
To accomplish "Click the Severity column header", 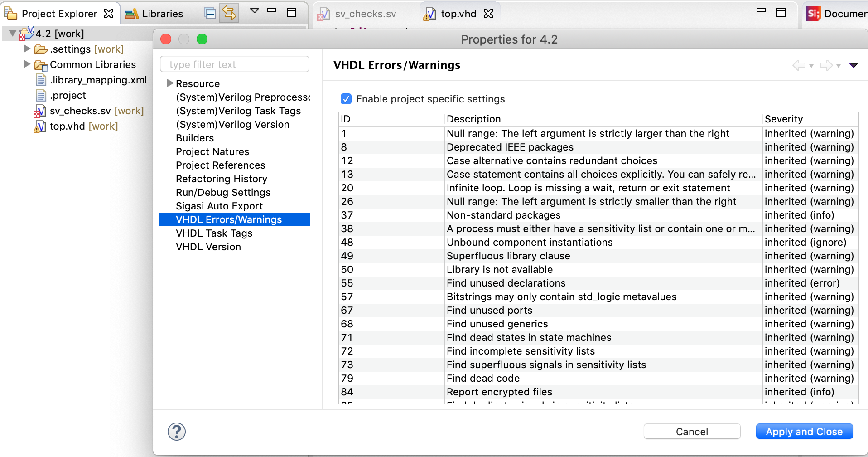I will 810,119.
